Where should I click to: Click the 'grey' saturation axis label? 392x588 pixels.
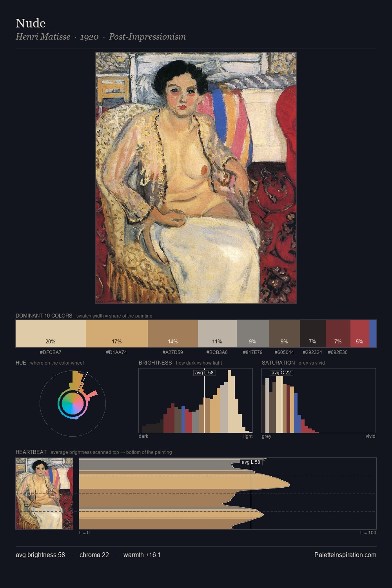click(267, 436)
